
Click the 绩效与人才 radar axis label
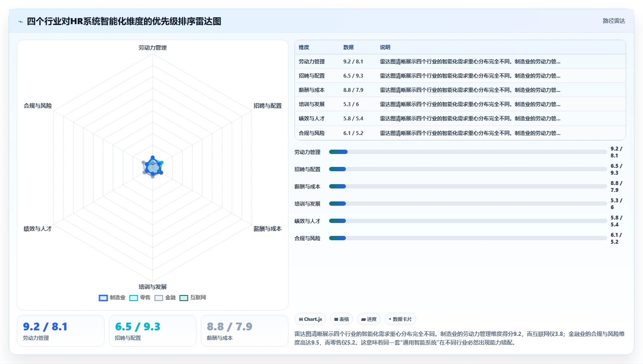pos(38,229)
